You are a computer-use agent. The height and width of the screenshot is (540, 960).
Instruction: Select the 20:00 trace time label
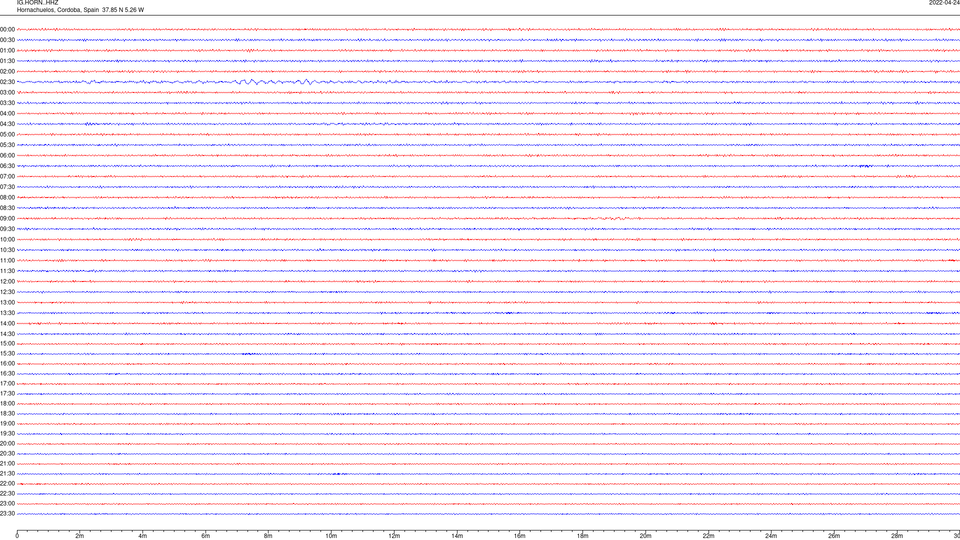[x=7, y=444]
